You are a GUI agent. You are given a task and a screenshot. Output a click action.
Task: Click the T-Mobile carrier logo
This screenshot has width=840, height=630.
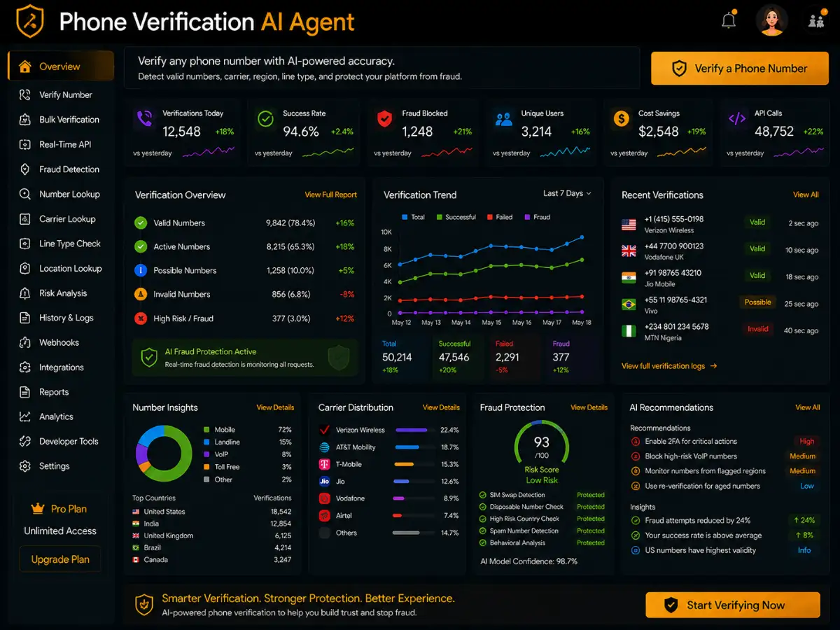(324, 464)
